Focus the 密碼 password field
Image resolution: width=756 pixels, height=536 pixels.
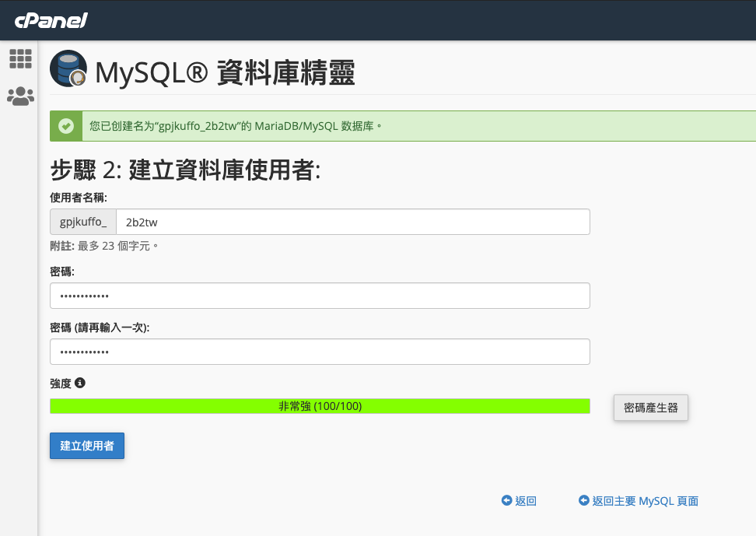[320, 296]
